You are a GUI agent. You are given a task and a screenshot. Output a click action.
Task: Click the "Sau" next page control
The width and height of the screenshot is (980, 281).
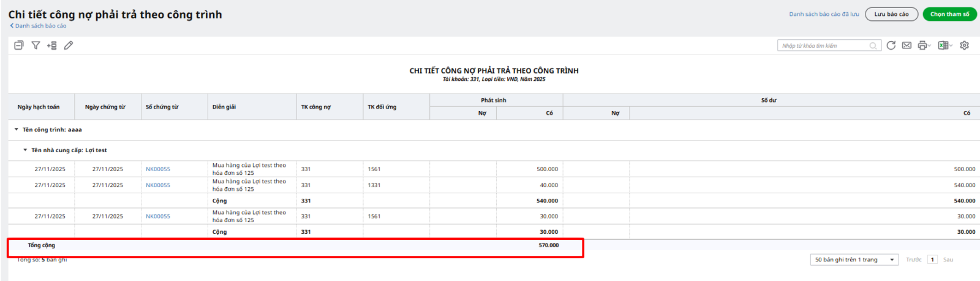click(x=948, y=260)
